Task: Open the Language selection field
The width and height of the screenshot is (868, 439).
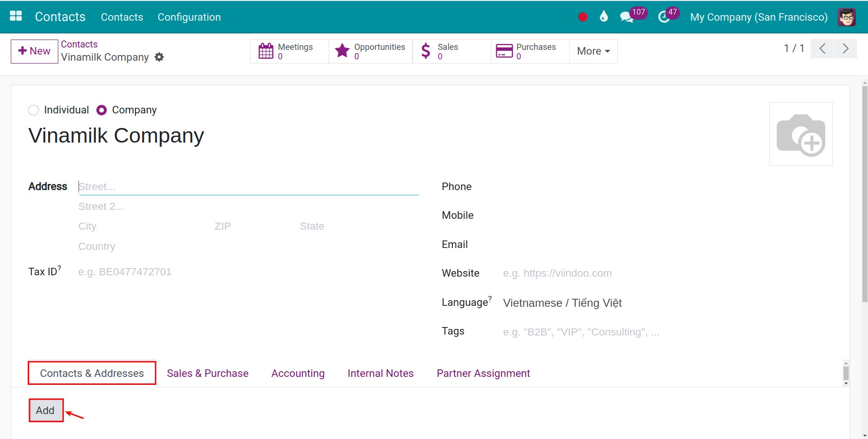Action: tap(667, 303)
